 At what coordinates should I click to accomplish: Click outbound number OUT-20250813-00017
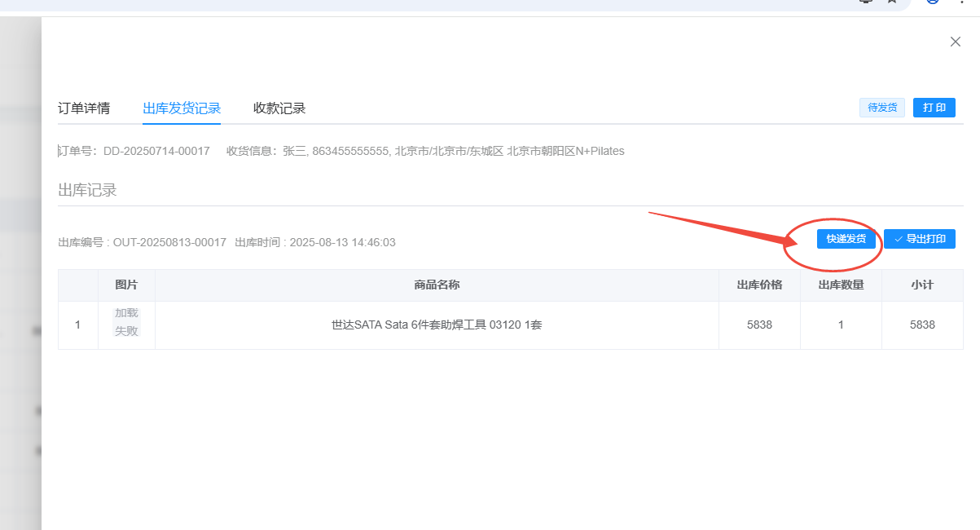pyautogui.click(x=169, y=243)
